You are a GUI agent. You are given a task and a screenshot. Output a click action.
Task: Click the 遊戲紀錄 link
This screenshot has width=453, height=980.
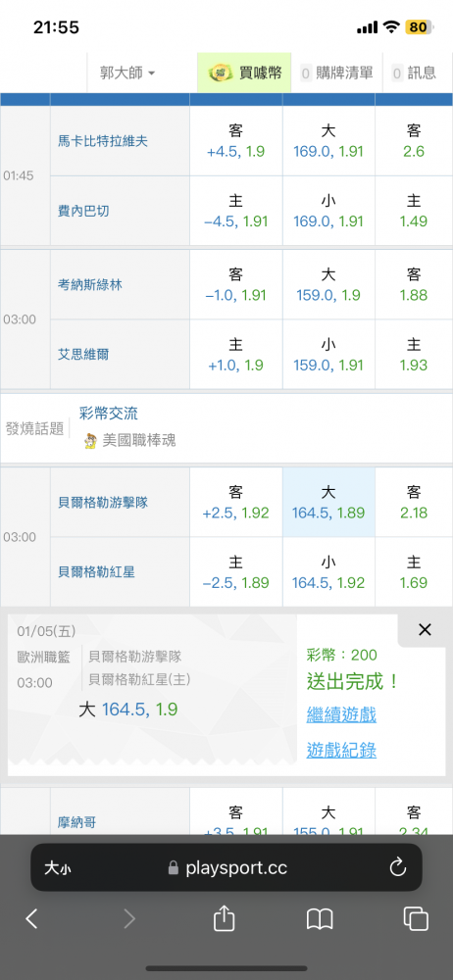341,750
